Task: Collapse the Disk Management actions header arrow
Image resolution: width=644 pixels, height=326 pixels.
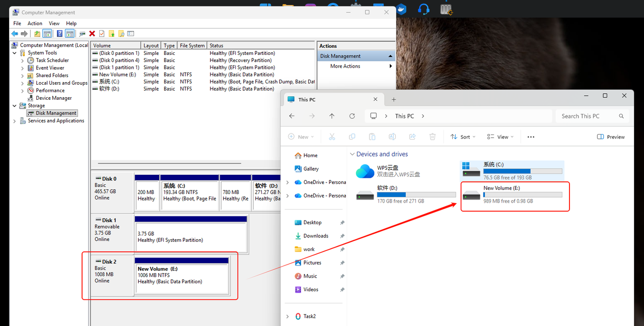Action: pyautogui.click(x=390, y=56)
